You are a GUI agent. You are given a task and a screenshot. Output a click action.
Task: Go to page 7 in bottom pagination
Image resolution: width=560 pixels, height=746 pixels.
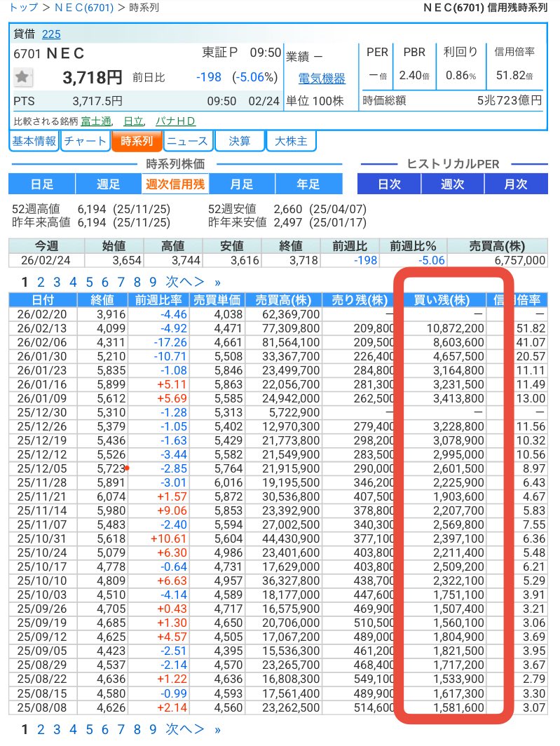point(121,730)
